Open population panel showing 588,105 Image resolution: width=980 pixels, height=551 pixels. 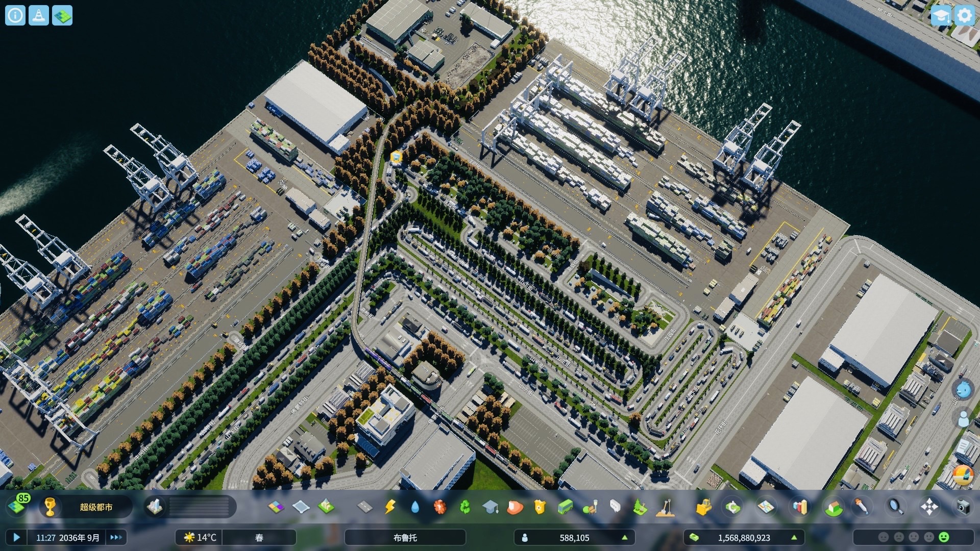[x=575, y=537]
